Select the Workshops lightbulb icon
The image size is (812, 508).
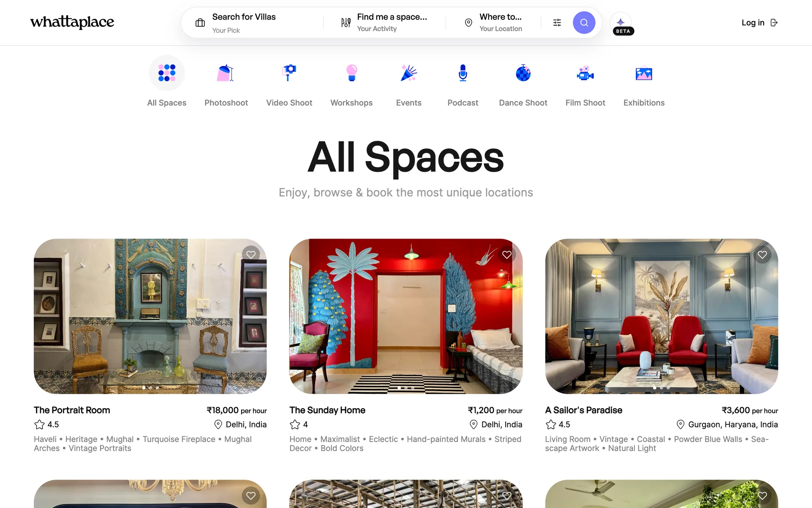pyautogui.click(x=352, y=73)
